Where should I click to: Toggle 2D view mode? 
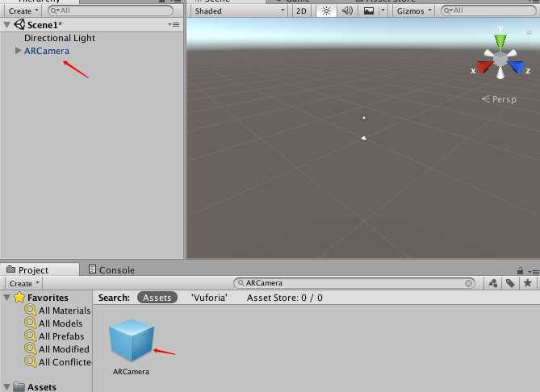tap(301, 11)
